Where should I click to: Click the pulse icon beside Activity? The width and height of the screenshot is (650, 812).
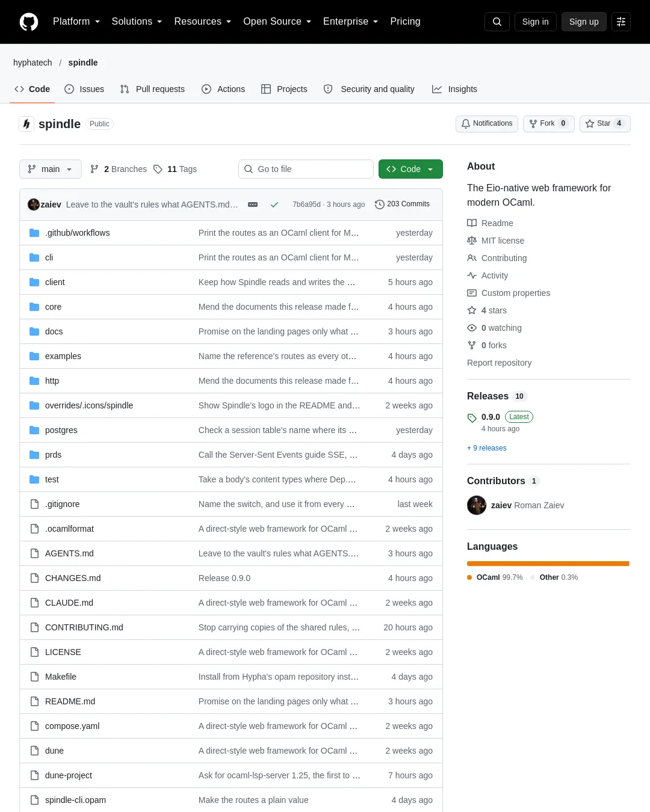[472, 275]
